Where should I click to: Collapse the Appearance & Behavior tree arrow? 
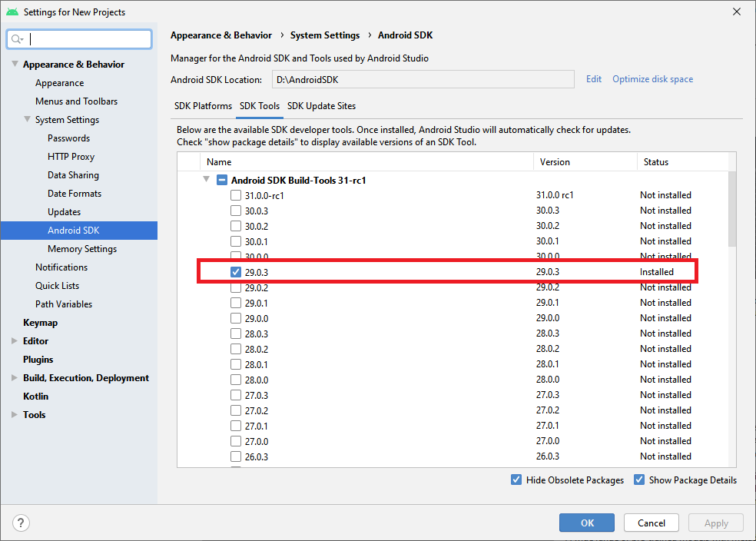(x=15, y=64)
